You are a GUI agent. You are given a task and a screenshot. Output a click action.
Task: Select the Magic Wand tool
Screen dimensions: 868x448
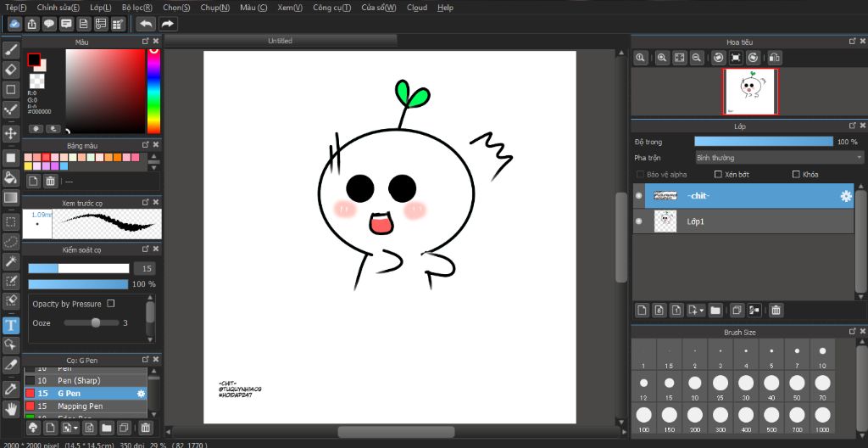pyautogui.click(x=11, y=261)
